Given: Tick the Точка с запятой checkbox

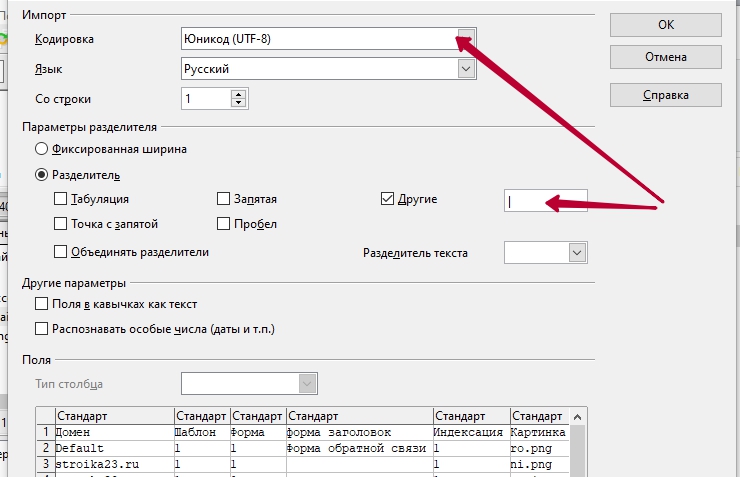Looking at the screenshot, I should click(61, 224).
